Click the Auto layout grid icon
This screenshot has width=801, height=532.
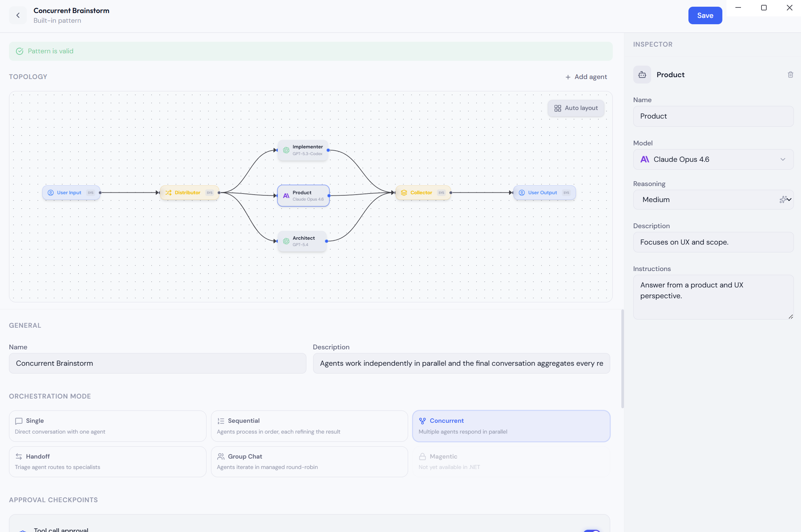[558, 108]
